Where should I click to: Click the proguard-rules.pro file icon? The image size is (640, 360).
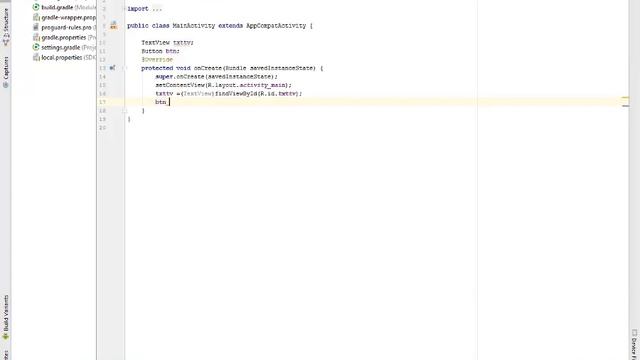click(x=36, y=27)
